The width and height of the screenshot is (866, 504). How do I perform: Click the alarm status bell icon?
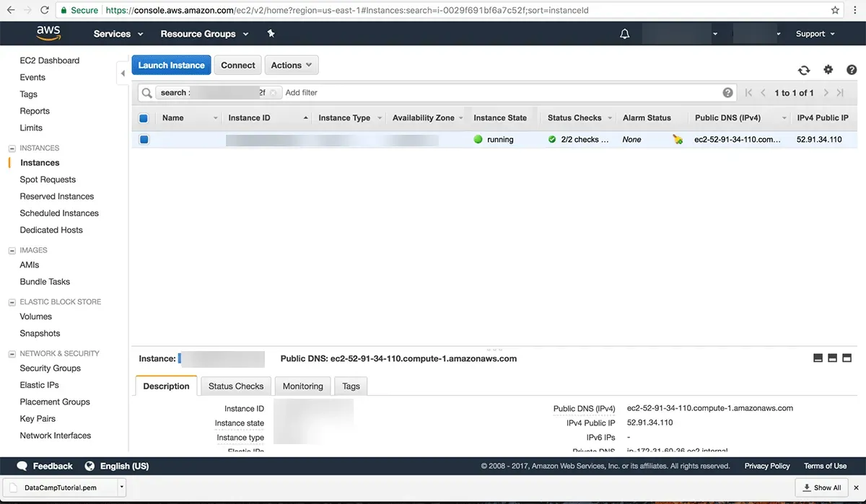coord(678,140)
